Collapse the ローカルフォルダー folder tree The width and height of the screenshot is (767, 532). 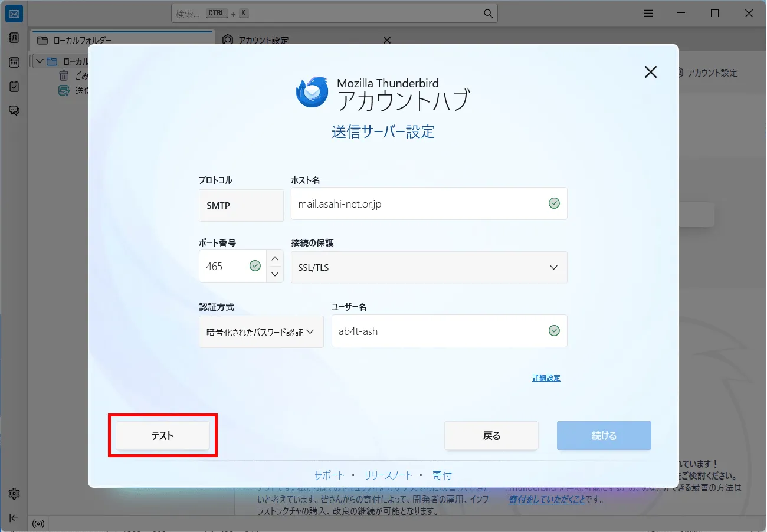[x=40, y=61]
